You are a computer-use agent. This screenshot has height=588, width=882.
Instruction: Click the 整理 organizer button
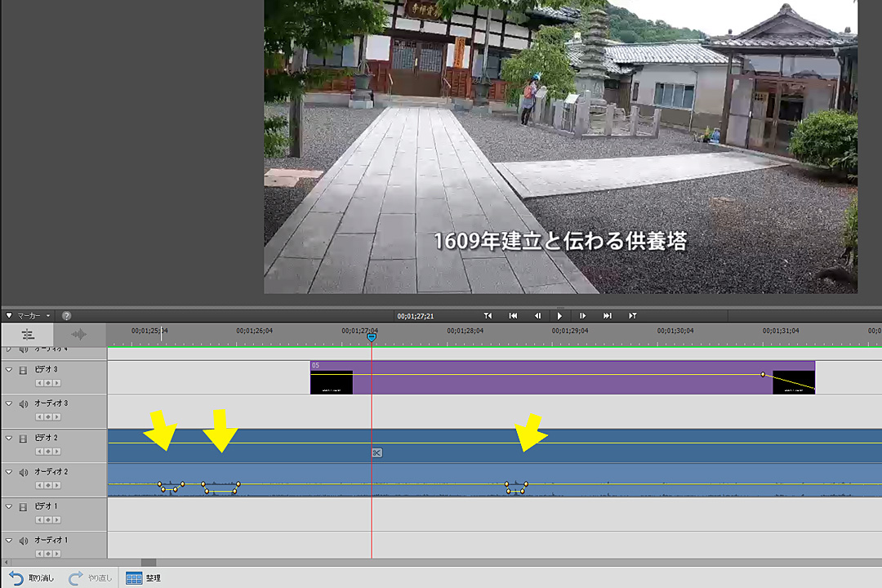point(144,578)
